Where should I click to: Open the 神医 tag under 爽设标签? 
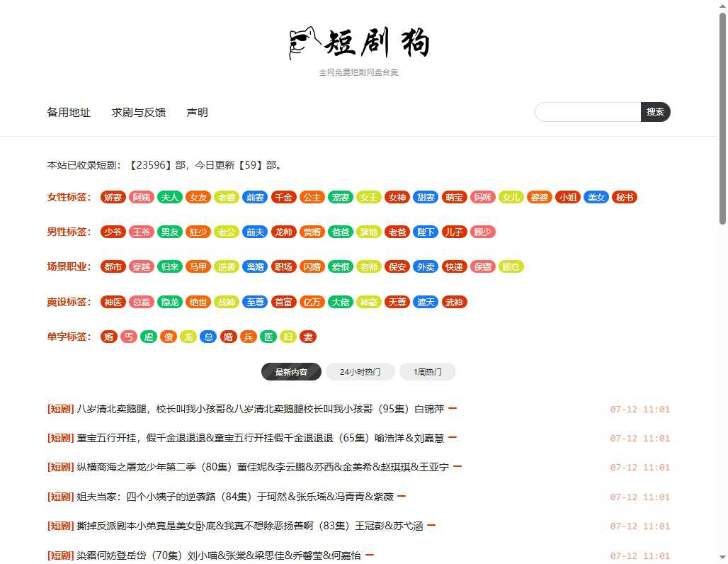113,302
